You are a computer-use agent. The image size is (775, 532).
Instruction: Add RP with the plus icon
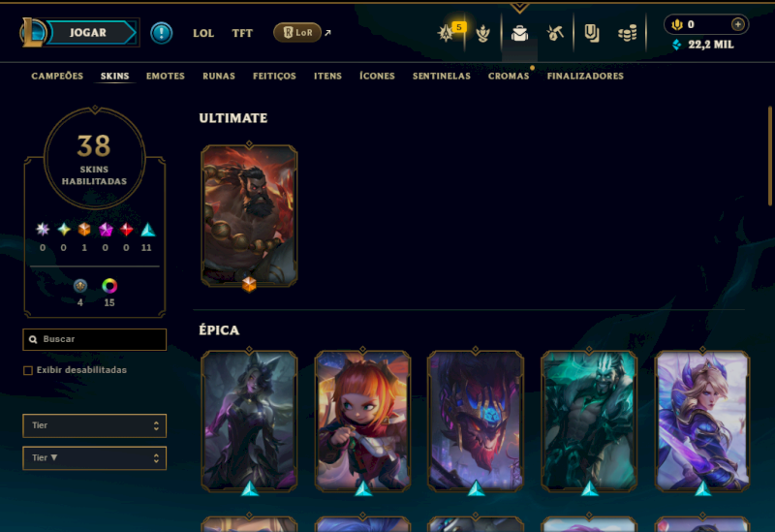tap(737, 24)
